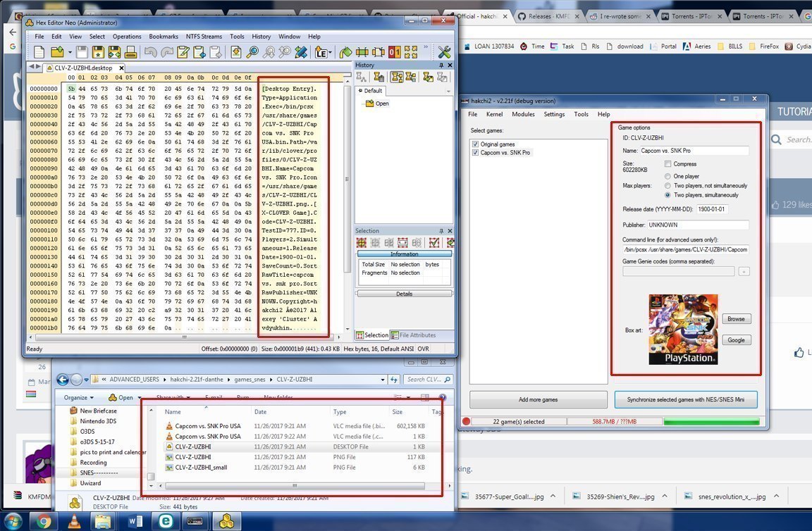Click the Redo arrow icon
The image size is (812, 531).
167,51
